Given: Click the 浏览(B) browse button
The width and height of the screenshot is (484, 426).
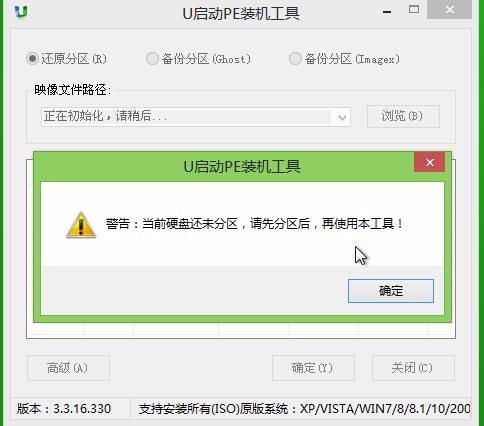Looking at the screenshot, I should (403, 116).
